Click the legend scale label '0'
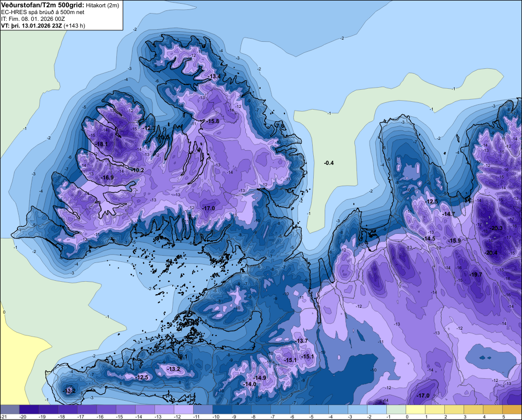 pos(407,417)
